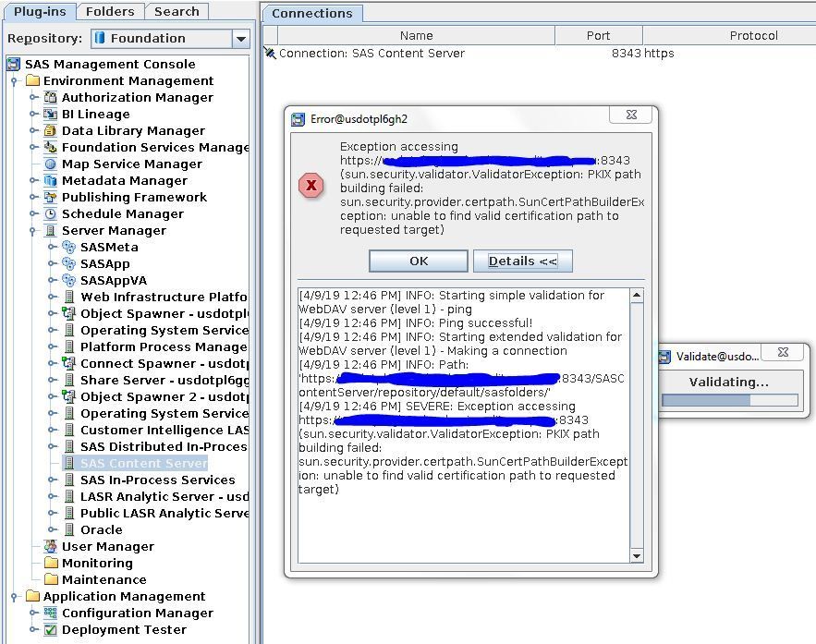Click the SAS Content Server connection icon

(x=270, y=53)
